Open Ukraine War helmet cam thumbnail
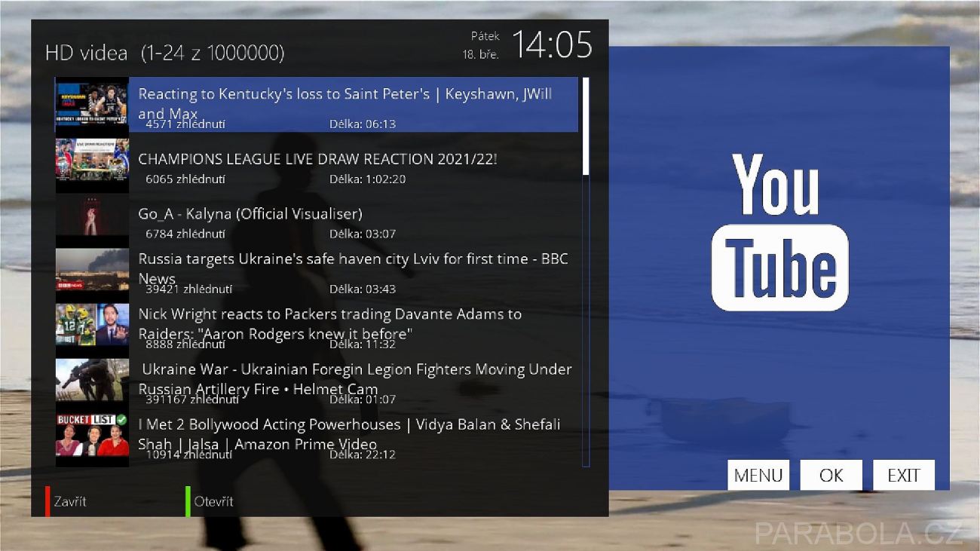The height and width of the screenshot is (551, 980). pyautogui.click(x=92, y=381)
